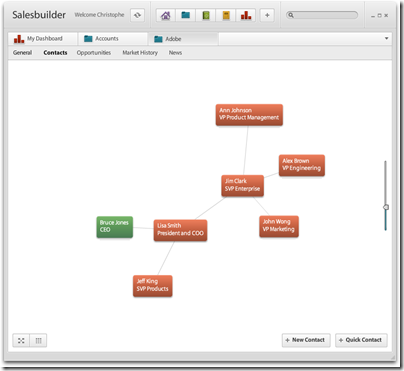Screen dimensions: 404x371
Task: Open the home icon in toolbar
Action: 166,15
